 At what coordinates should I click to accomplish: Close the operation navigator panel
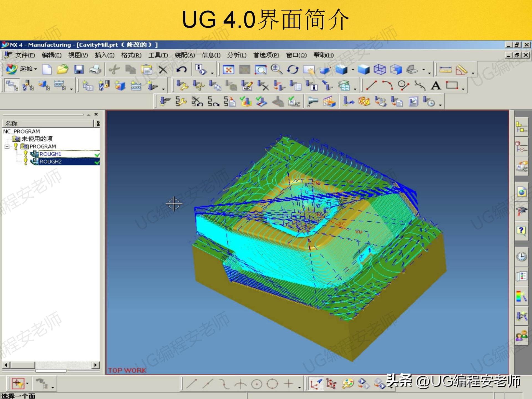(96, 114)
